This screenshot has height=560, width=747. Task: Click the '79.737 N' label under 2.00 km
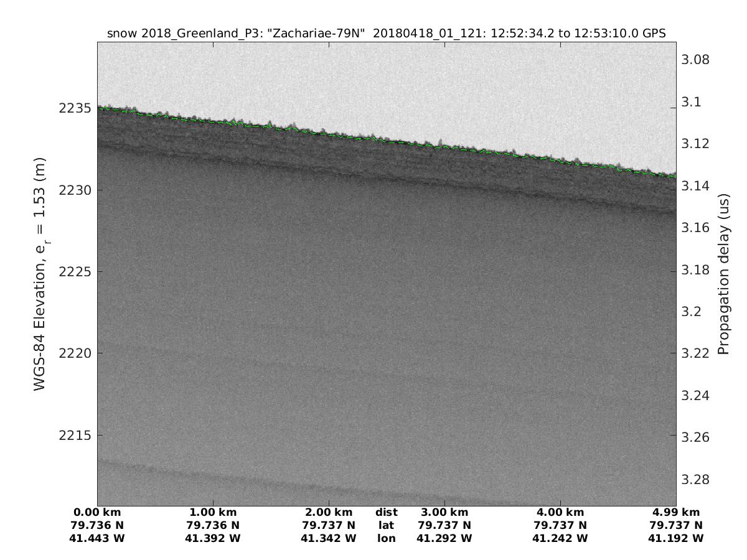pos(329,526)
